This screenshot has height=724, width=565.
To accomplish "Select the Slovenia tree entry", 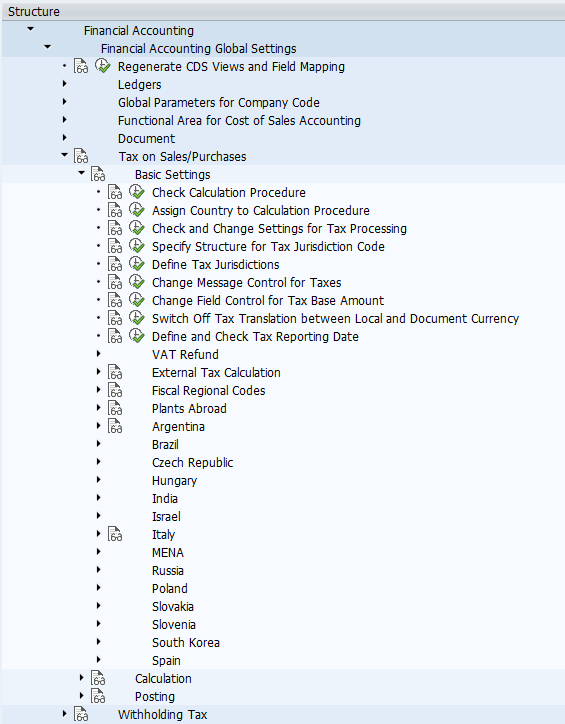I will [174, 625].
